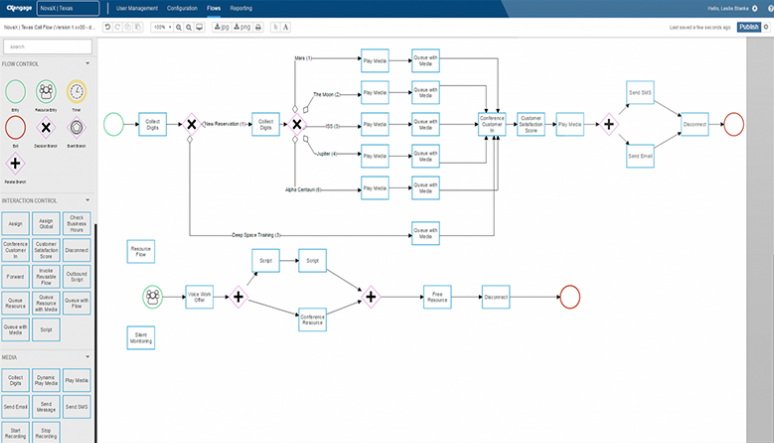Pick Stop Recording in the Media palette
Image resolution: width=774 pixels, height=443 pixels.
[46, 433]
